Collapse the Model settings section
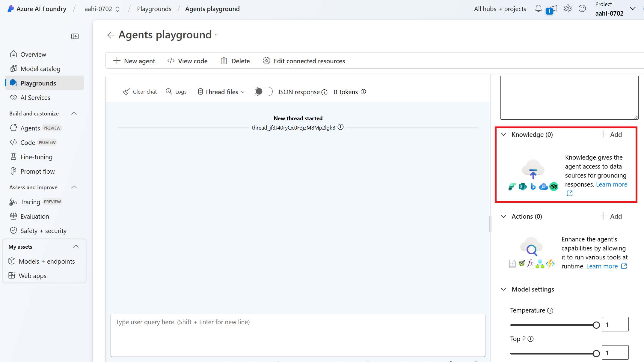644x362 pixels. (x=503, y=289)
